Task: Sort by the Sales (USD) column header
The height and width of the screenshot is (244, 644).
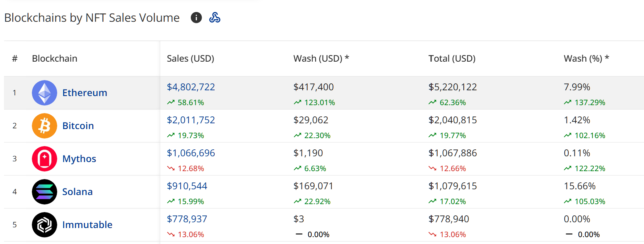Action: pos(190,58)
